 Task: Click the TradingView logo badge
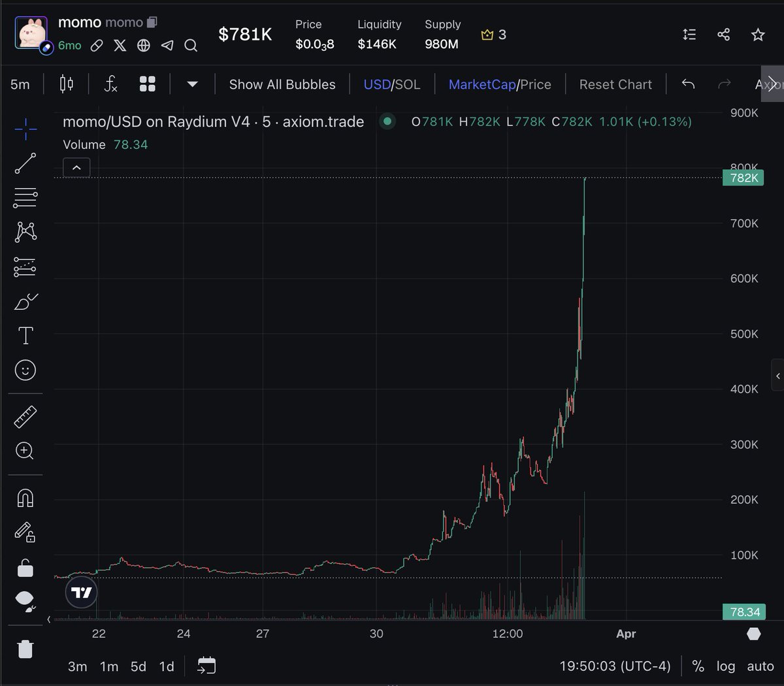click(x=82, y=593)
